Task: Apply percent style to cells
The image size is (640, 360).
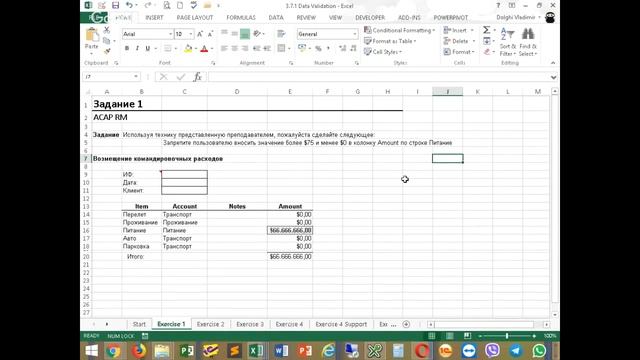Action: 318,49
